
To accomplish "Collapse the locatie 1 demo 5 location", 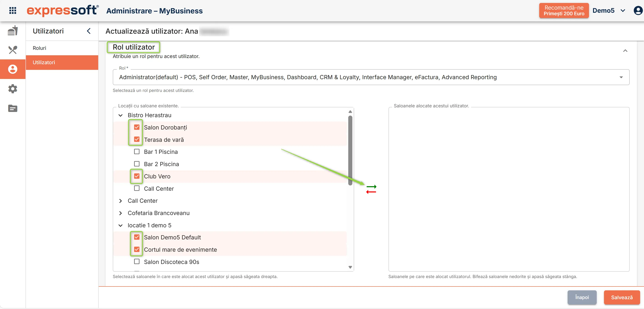I will click(x=120, y=225).
